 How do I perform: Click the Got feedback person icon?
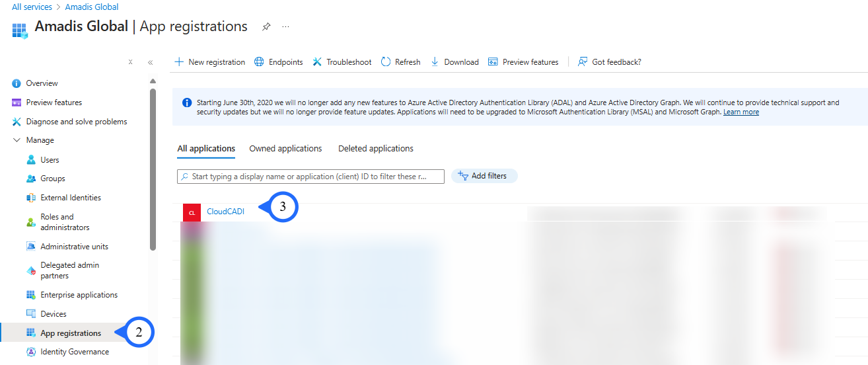click(x=583, y=61)
